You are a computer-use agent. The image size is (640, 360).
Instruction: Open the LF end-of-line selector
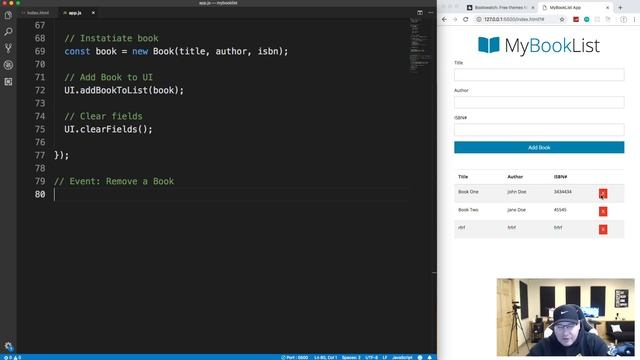click(384, 357)
